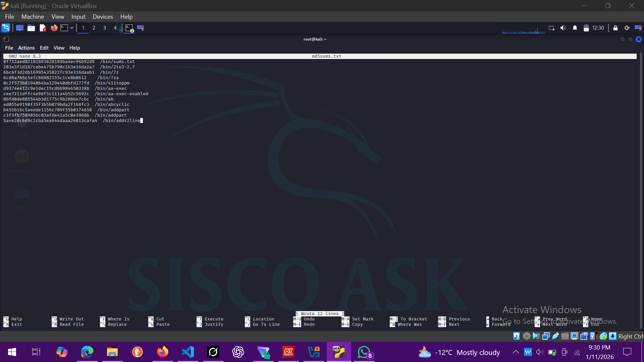The image size is (644, 362).
Task: Click the Kali panel clock 12:30
Action: pos(598,28)
